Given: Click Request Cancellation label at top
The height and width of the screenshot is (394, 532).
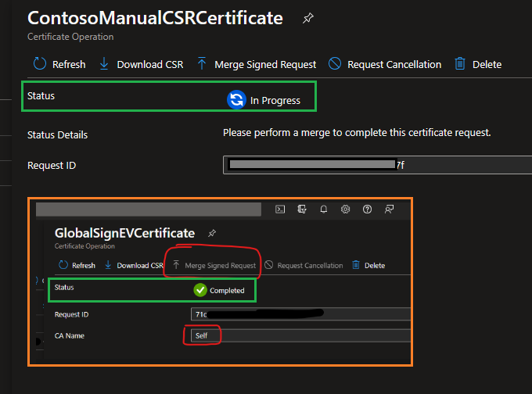Looking at the screenshot, I should click(394, 64).
